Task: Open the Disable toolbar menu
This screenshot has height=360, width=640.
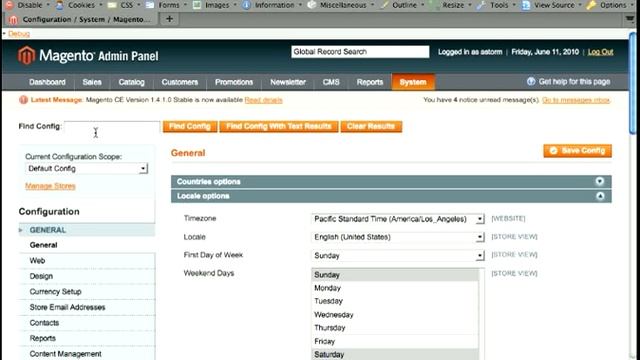Action: pos(27,5)
